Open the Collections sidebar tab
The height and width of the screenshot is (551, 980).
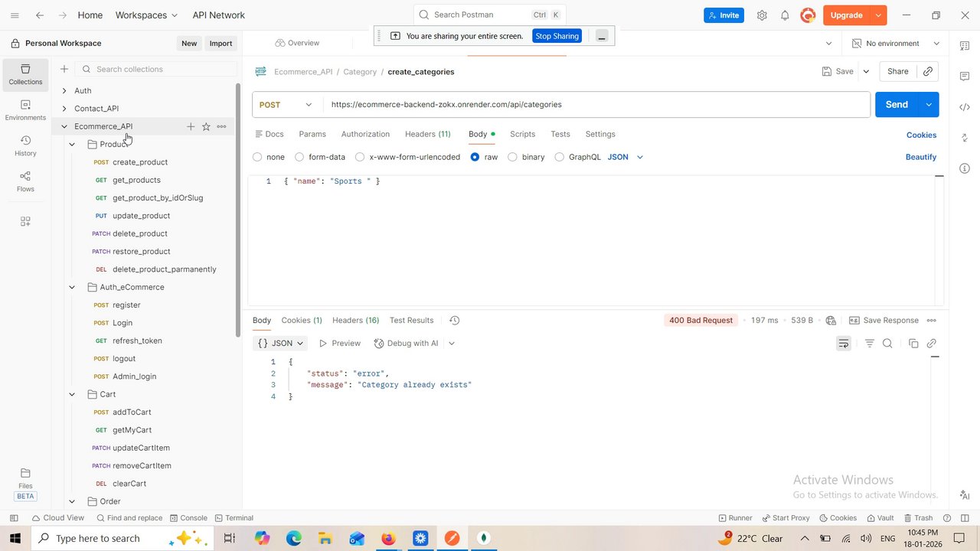[25, 74]
